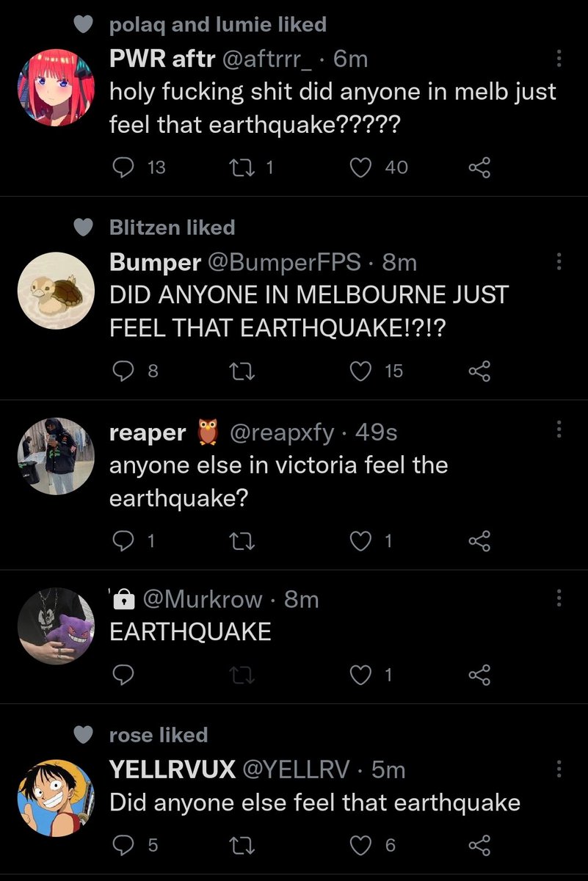Screen dimensions: 588x881
Task: Share PWR aftr's tweet
Action: [479, 168]
